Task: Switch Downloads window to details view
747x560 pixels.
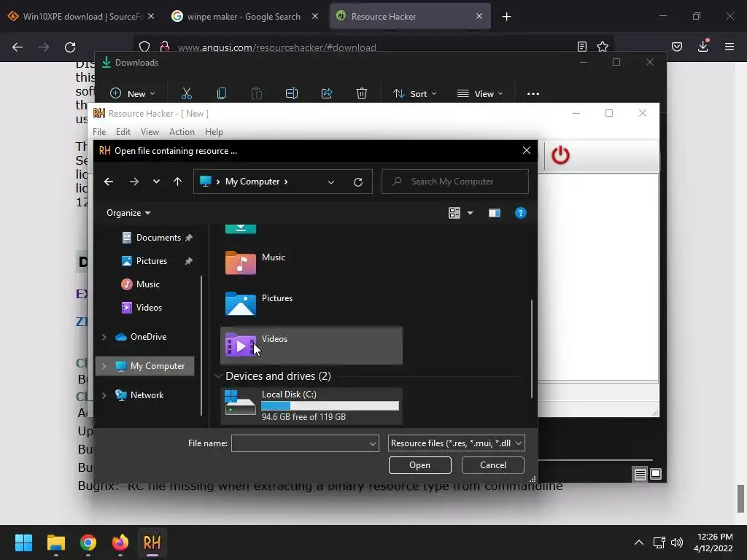Action: click(x=640, y=474)
